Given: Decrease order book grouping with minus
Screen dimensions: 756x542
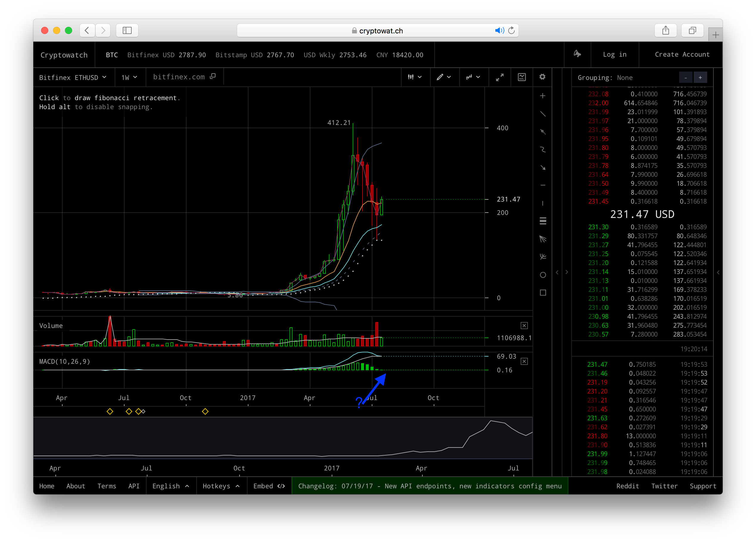Looking at the screenshot, I should [x=685, y=78].
